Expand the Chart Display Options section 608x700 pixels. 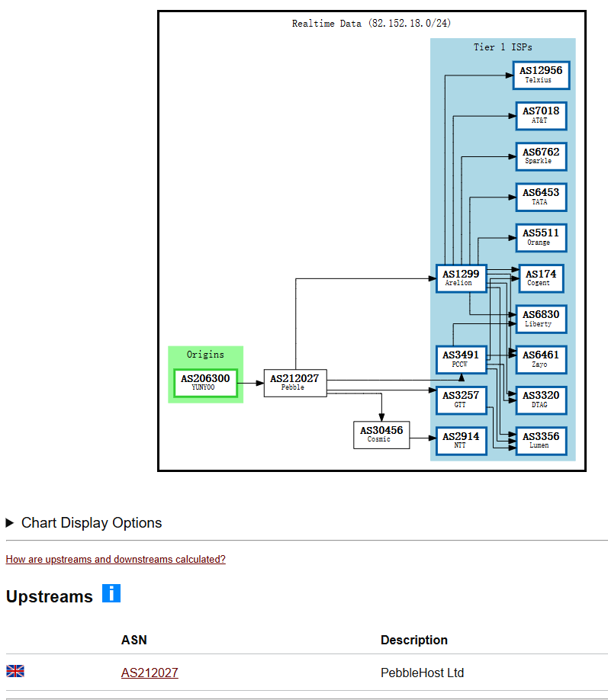click(x=84, y=523)
